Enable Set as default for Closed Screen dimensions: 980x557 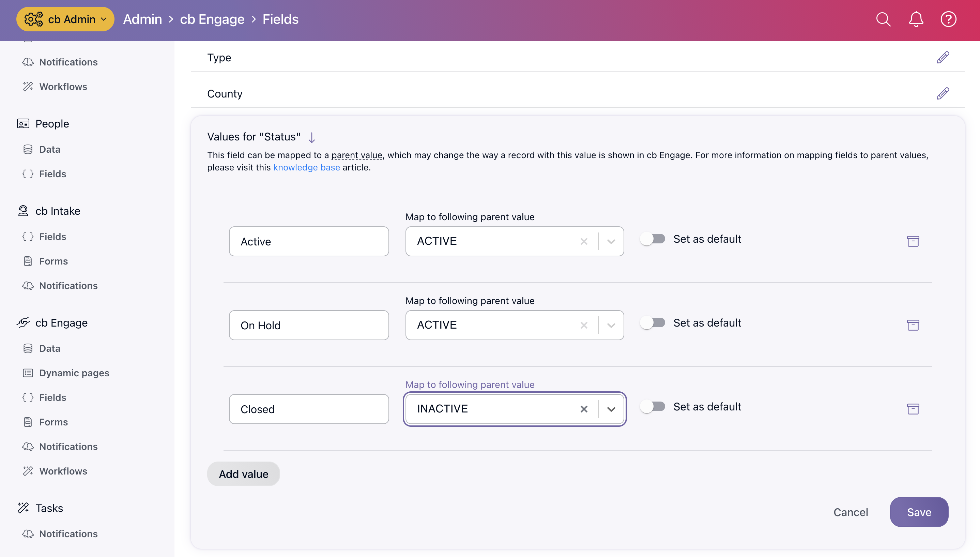653,407
